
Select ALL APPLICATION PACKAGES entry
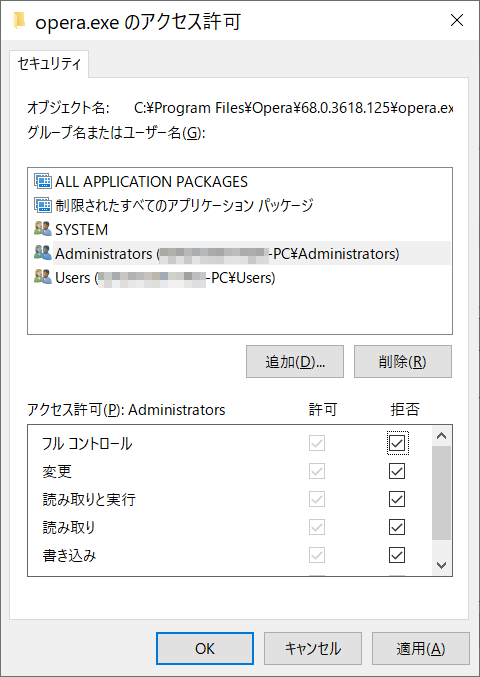(x=151, y=182)
